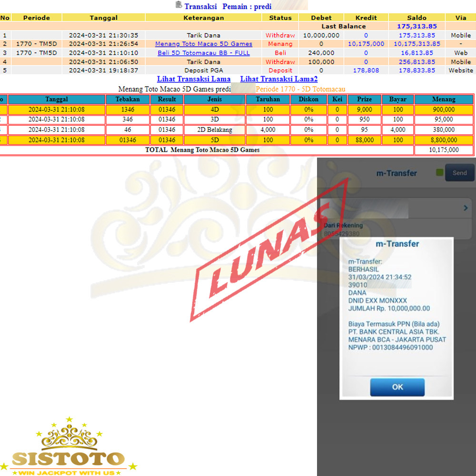Click the Kredit value 10,175,000
Image resolution: width=476 pixels, height=476 pixels.
(x=366, y=44)
